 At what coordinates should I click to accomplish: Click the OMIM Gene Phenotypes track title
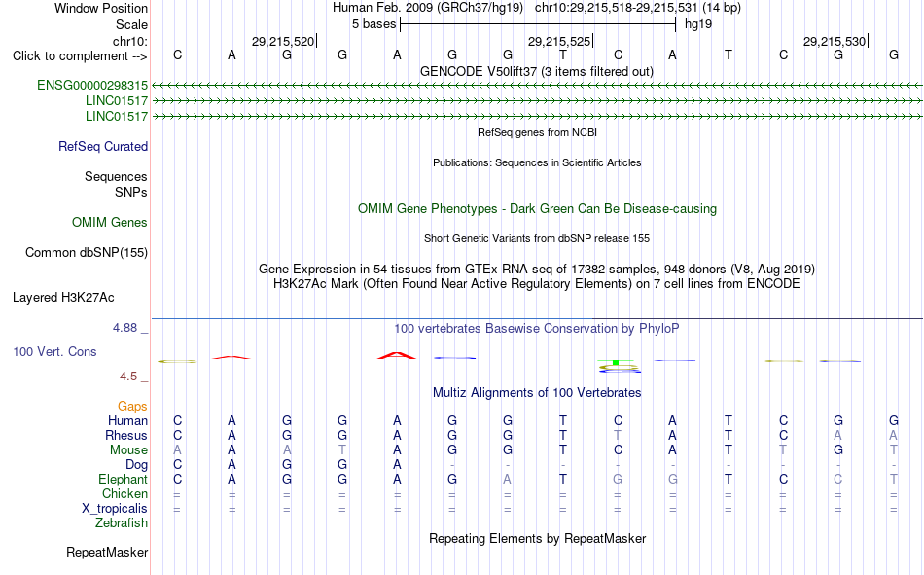(x=538, y=209)
